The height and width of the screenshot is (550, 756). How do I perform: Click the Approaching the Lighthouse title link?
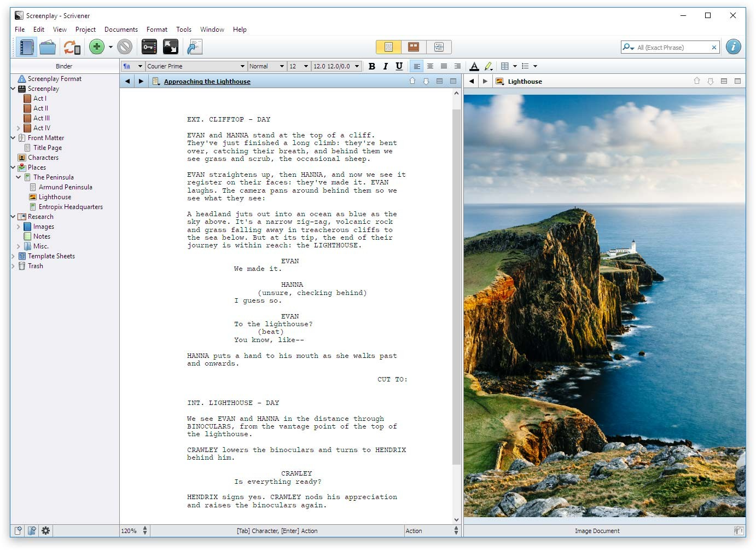coord(207,81)
